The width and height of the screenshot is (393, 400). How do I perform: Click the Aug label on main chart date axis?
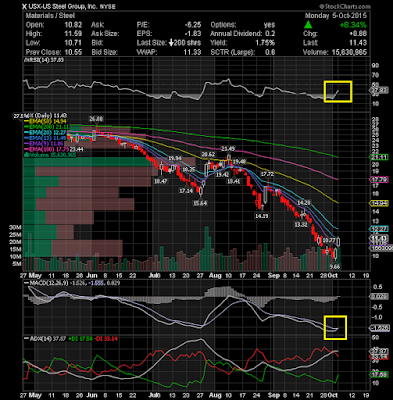click(x=216, y=276)
